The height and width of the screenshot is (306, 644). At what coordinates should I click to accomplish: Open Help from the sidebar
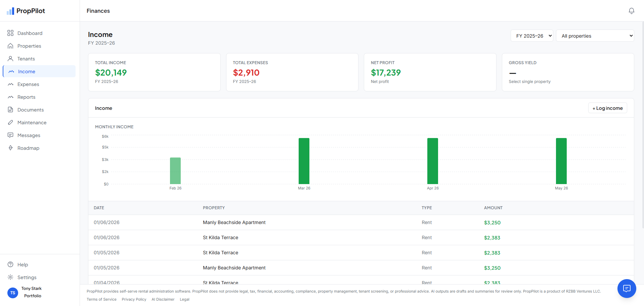pyautogui.click(x=39, y=265)
